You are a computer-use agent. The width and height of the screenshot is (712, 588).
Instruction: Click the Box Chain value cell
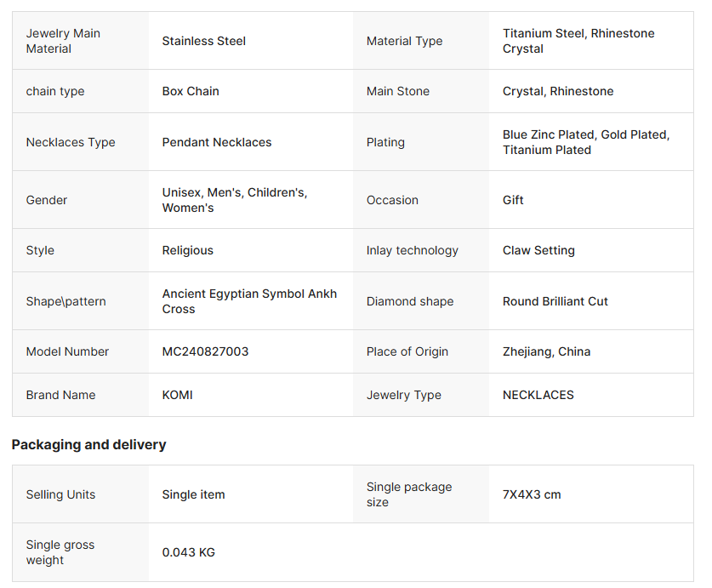[x=191, y=91]
